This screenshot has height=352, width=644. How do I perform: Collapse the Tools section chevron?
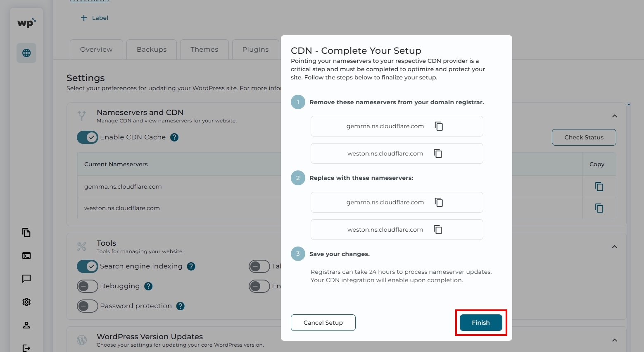coord(615,247)
